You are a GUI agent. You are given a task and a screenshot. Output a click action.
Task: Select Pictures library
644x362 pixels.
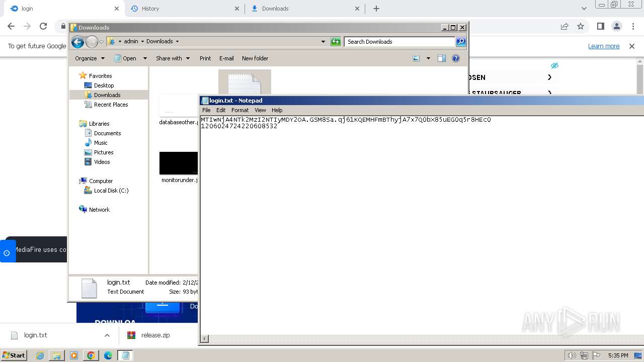[x=99, y=152]
